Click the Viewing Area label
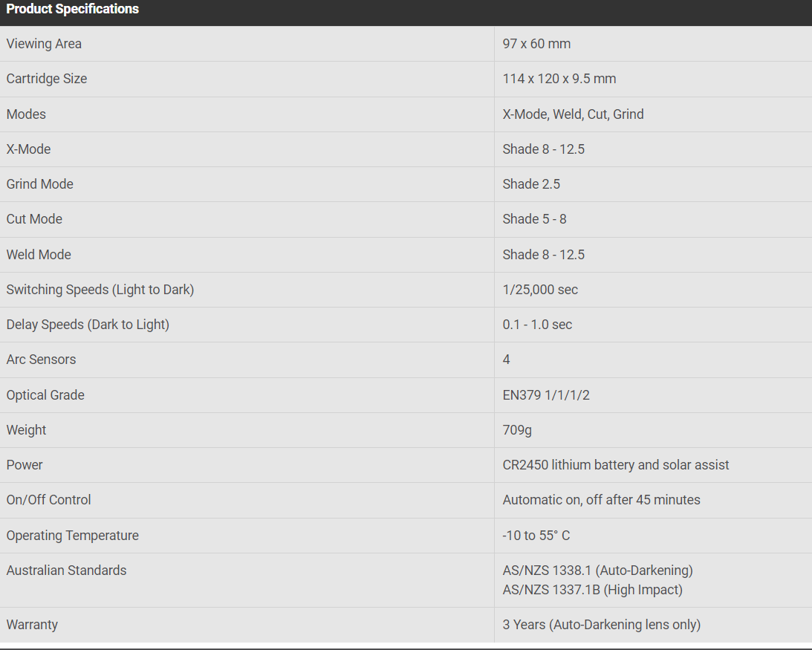This screenshot has width=812, height=650. [44, 44]
